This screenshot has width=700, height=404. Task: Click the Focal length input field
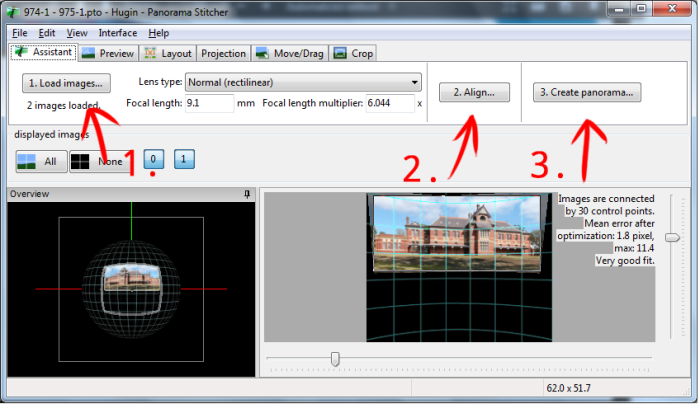click(x=209, y=103)
